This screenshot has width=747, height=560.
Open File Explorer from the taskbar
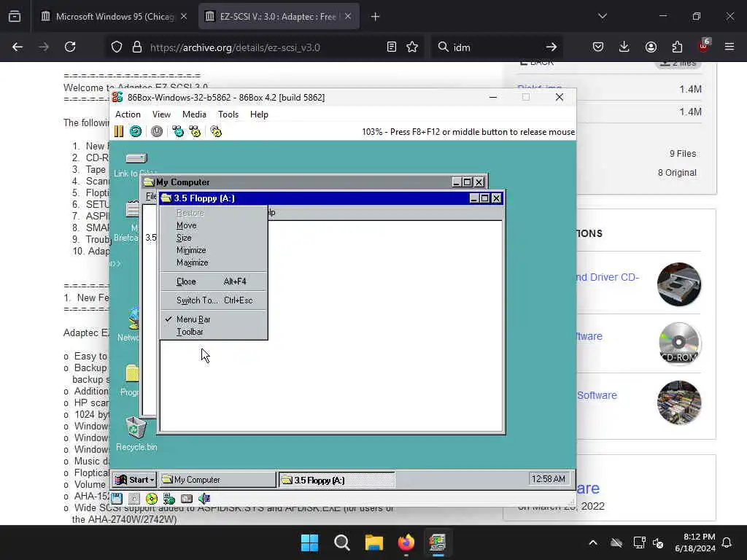(374, 542)
